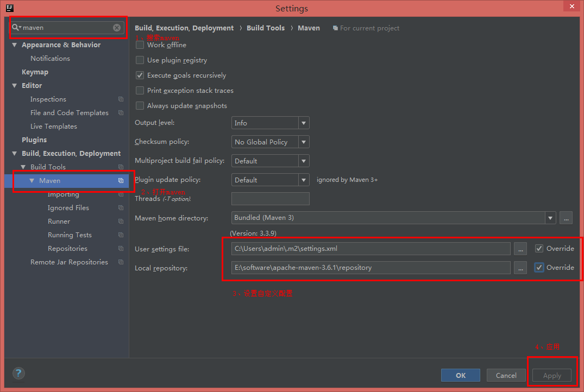Viewport: 584px width, 392px height.
Task: Click project-level icon beside File and Code Templates
Action: point(121,112)
